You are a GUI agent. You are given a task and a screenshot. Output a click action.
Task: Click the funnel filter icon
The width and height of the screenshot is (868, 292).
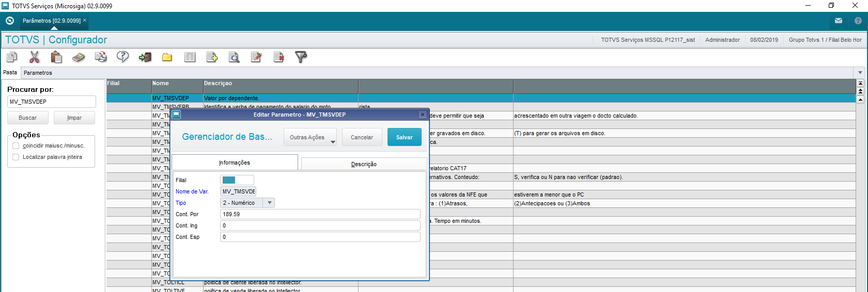point(301,57)
